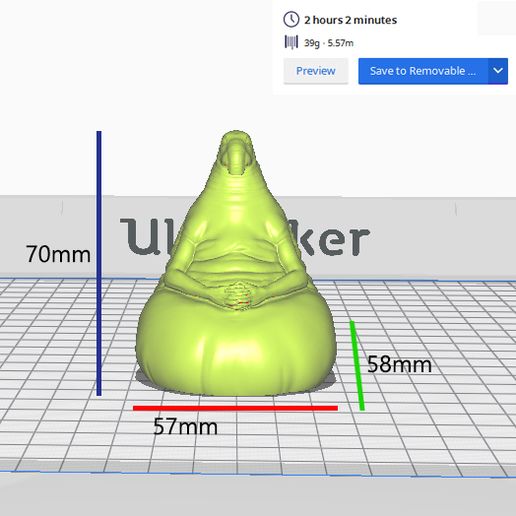Click Save to Removable button
This screenshot has width=516, height=516.
[423, 71]
